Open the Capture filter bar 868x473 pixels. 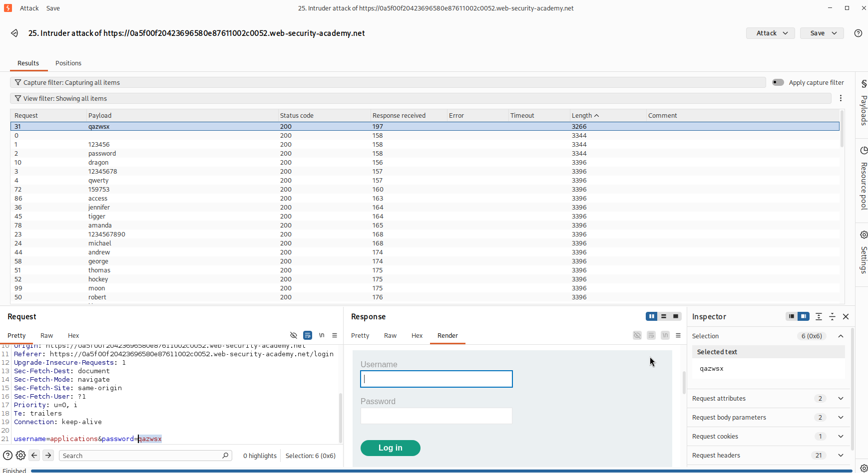pos(388,82)
